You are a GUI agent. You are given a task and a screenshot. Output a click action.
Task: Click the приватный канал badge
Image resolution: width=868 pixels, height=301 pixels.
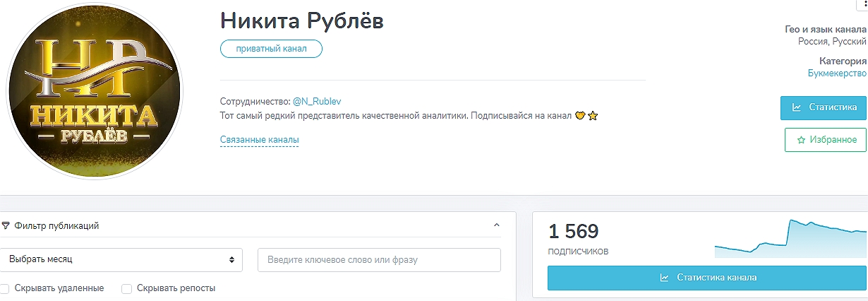(271, 48)
